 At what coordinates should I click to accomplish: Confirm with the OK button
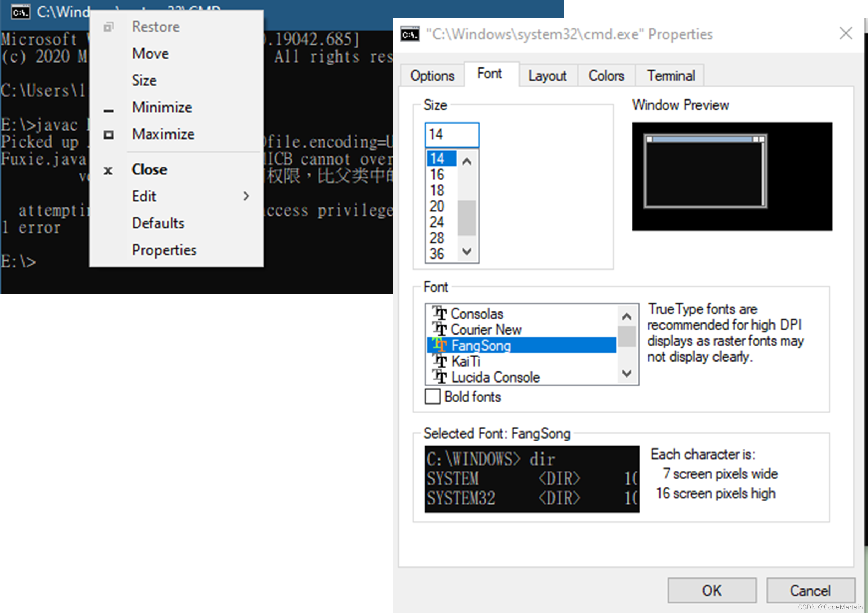712,590
